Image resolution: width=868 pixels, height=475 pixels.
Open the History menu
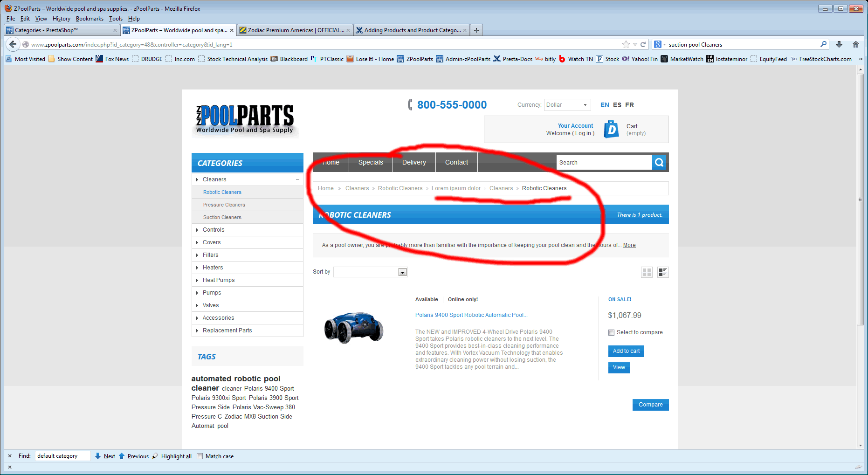(61, 19)
